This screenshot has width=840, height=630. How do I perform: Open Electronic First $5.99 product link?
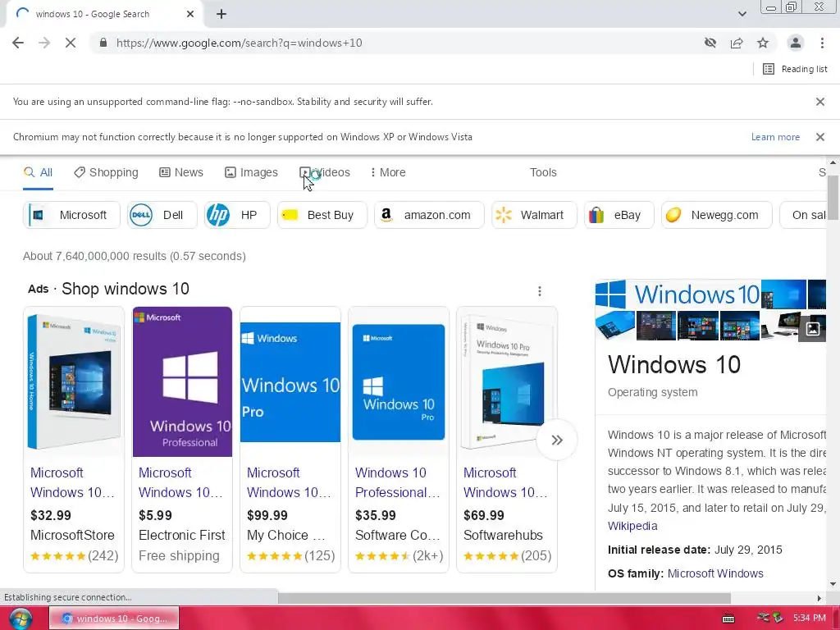pyautogui.click(x=180, y=482)
